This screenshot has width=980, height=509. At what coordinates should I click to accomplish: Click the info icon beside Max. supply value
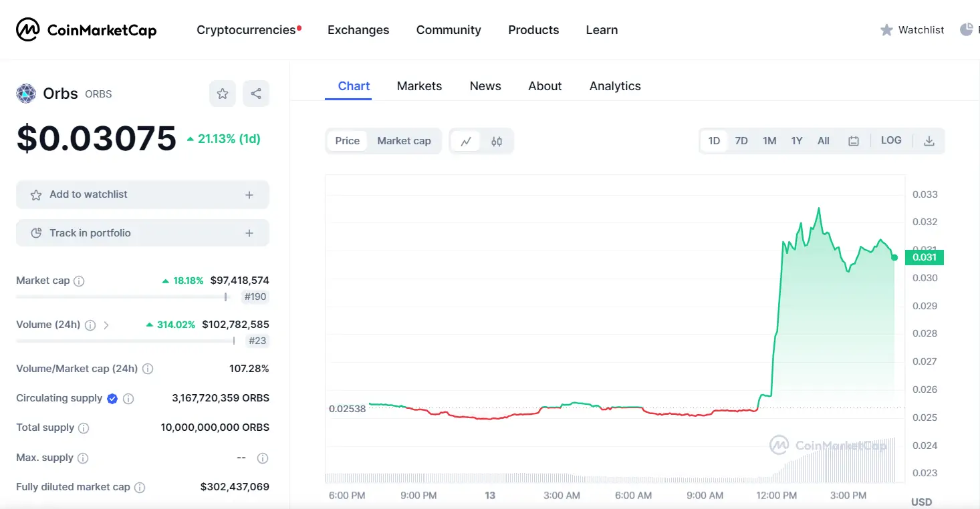(x=263, y=458)
